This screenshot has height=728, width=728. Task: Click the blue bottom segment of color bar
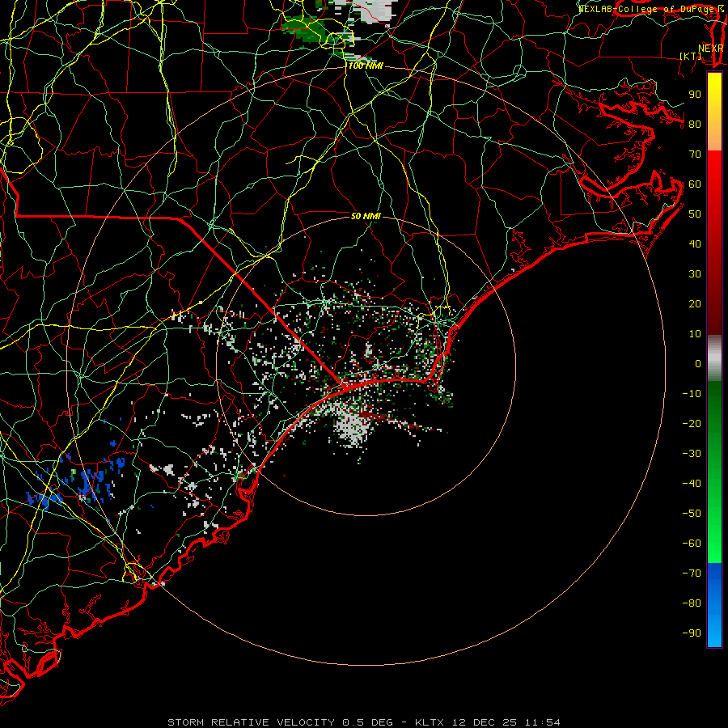[x=714, y=605]
